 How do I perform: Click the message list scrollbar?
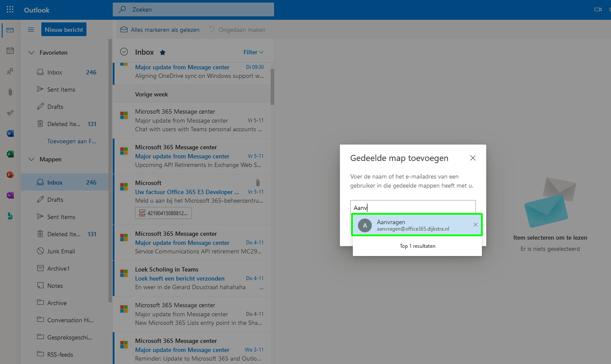272,87
